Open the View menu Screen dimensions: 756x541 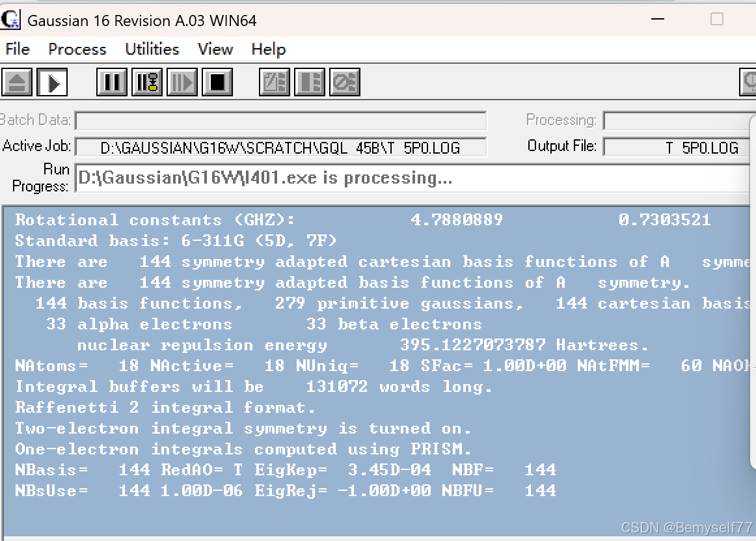(x=215, y=49)
